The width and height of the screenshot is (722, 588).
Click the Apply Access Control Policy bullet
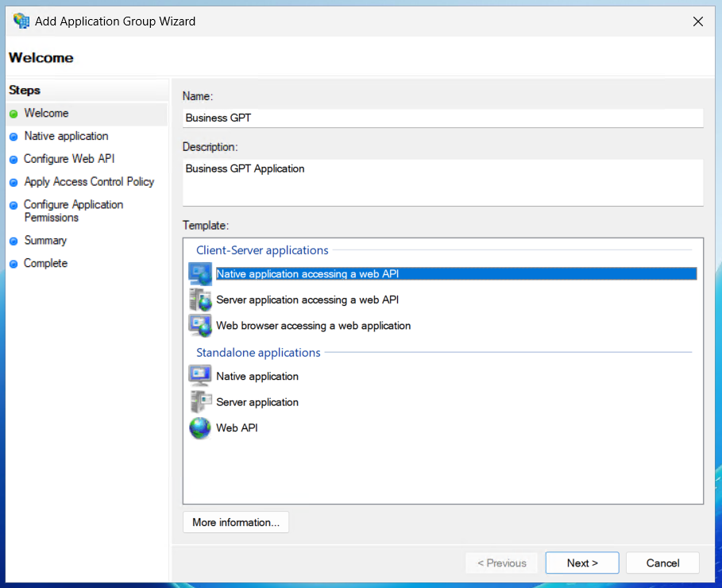(14, 183)
